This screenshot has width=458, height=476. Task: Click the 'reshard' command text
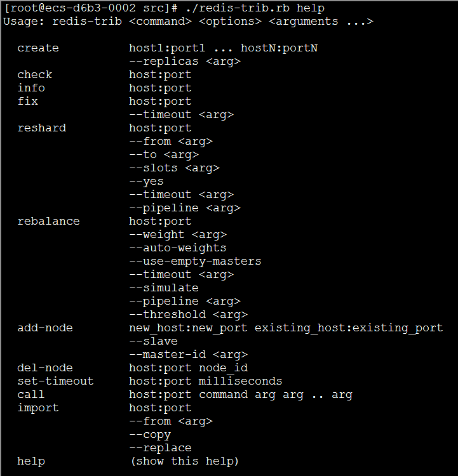(x=42, y=128)
